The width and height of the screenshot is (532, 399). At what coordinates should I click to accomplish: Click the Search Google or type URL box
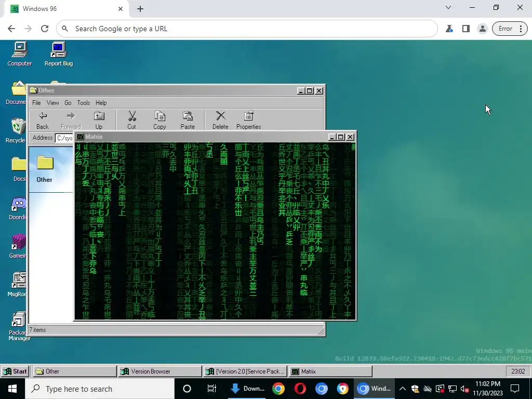pyautogui.click(x=247, y=29)
